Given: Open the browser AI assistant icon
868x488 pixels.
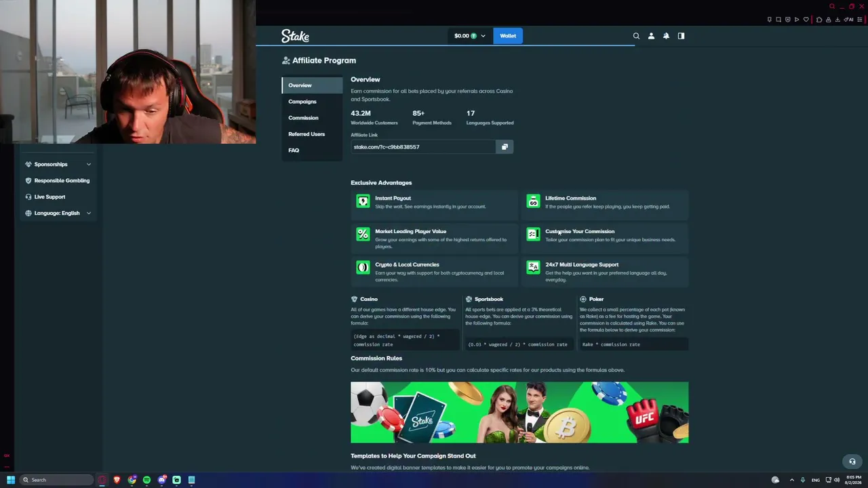Looking at the screenshot, I should tap(849, 20).
